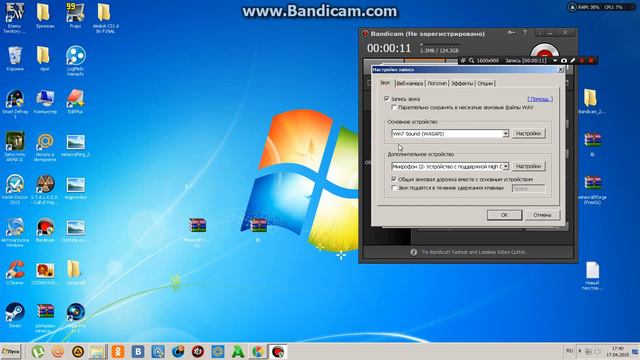Switch to the Эффекты tab

click(462, 83)
